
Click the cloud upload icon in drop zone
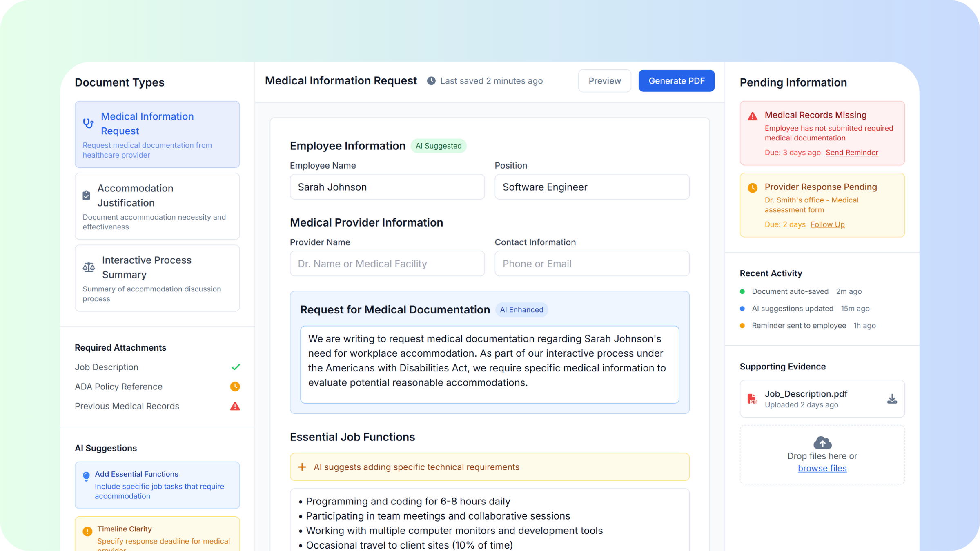tap(822, 442)
